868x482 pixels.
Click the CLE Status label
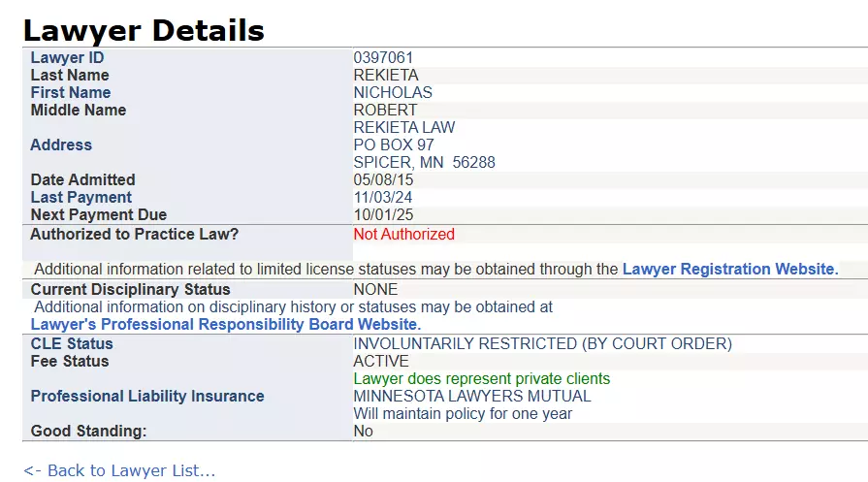[72, 343]
